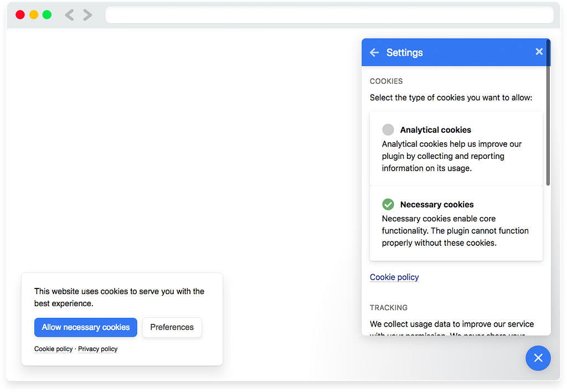This screenshot has width=567, height=392.
Task: Click the red window close button
Action: pyautogui.click(x=20, y=15)
